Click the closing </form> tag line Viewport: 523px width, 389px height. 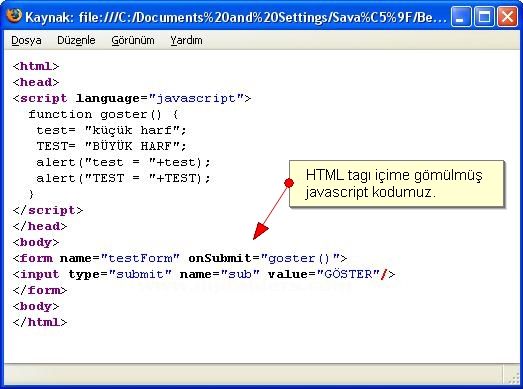tap(40, 290)
